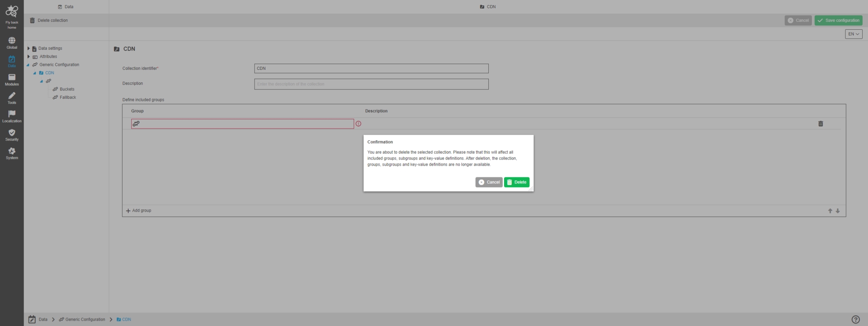Open the EN language dropdown

tap(853, 34)
